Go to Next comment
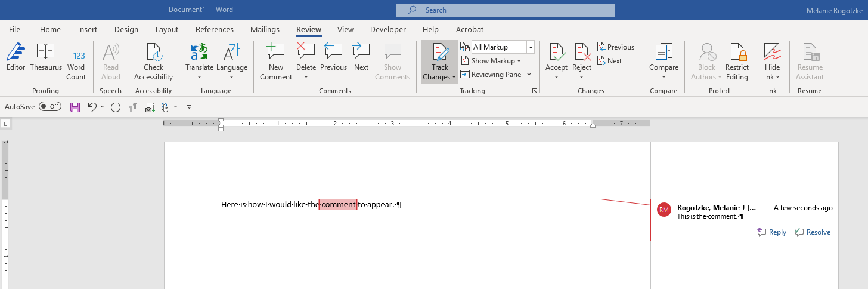The height and width of the screenshot is (289, 868). [361, 57]
